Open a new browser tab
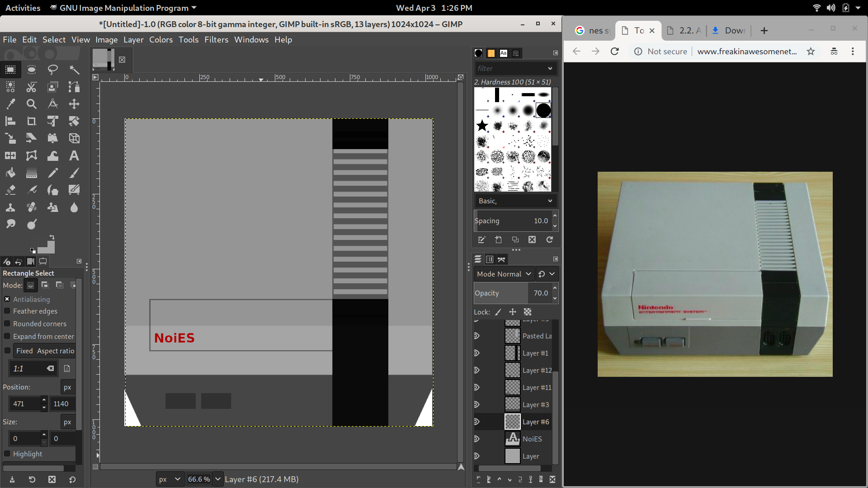 764,30
